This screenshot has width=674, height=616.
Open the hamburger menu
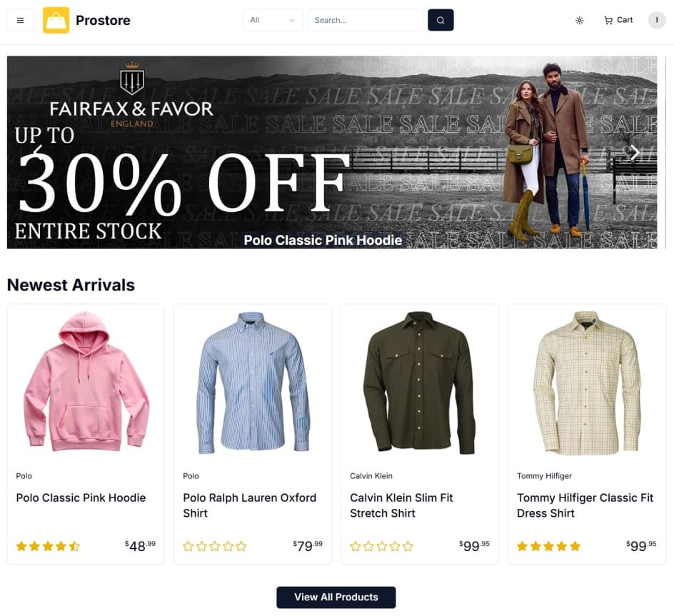point(20,20)
